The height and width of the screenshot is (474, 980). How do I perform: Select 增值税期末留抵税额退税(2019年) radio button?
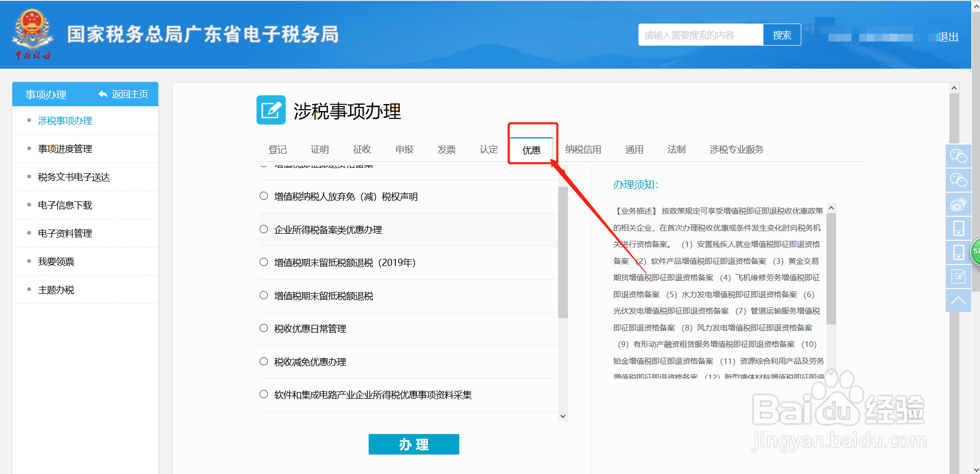[x=264, y=262]
